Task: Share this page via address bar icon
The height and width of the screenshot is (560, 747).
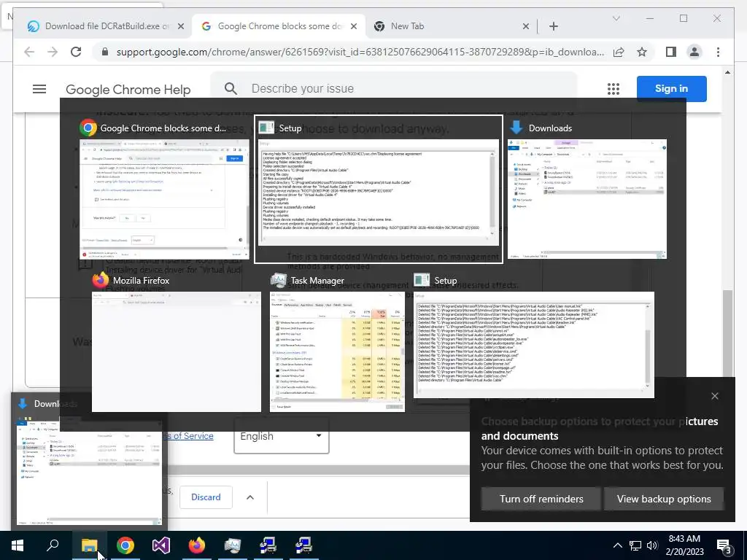Action: pos(619,52)
